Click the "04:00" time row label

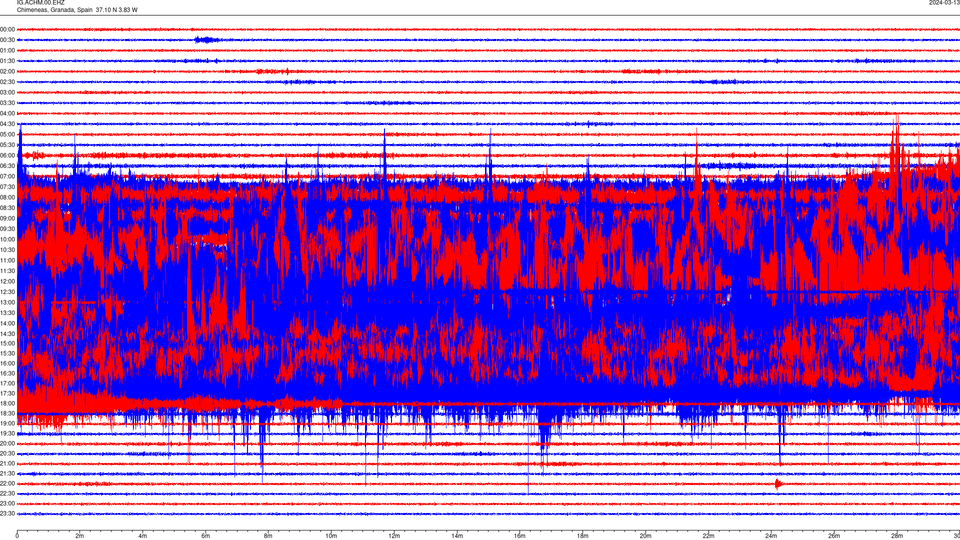point(7,113)
